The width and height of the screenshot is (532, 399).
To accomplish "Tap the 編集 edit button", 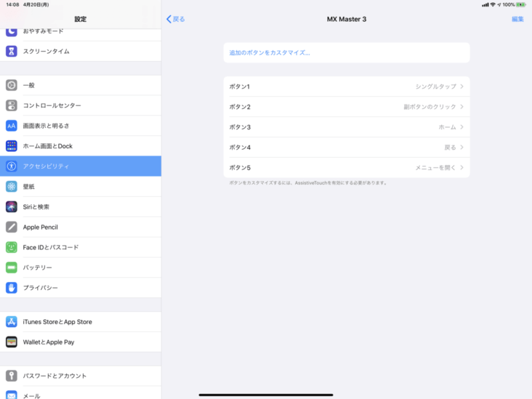I will pos(517,19).
